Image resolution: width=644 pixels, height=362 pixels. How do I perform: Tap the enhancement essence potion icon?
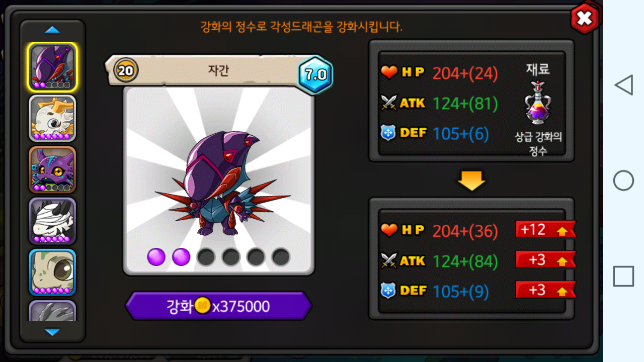(538, 103)
